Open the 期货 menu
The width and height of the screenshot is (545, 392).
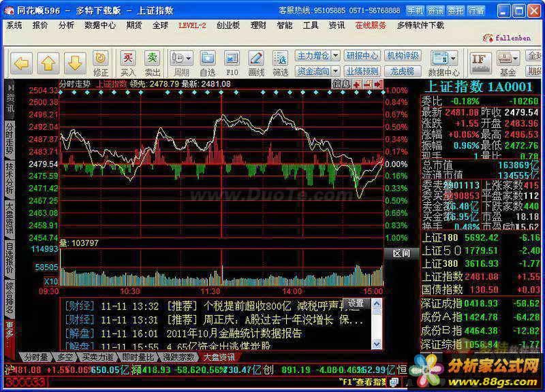coord(134,25)
